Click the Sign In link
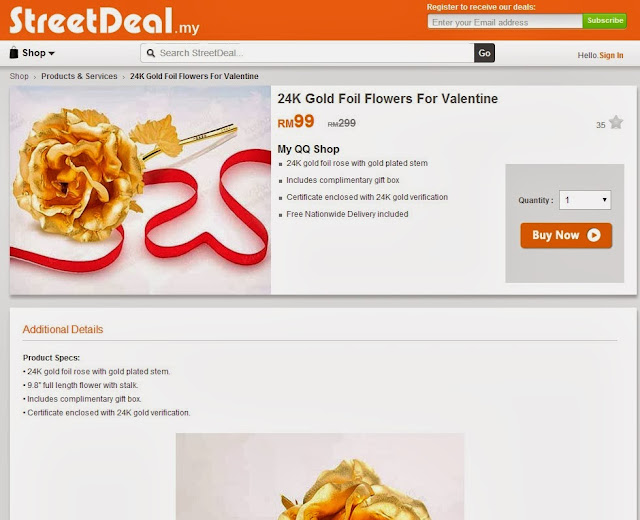 [611, 56]
